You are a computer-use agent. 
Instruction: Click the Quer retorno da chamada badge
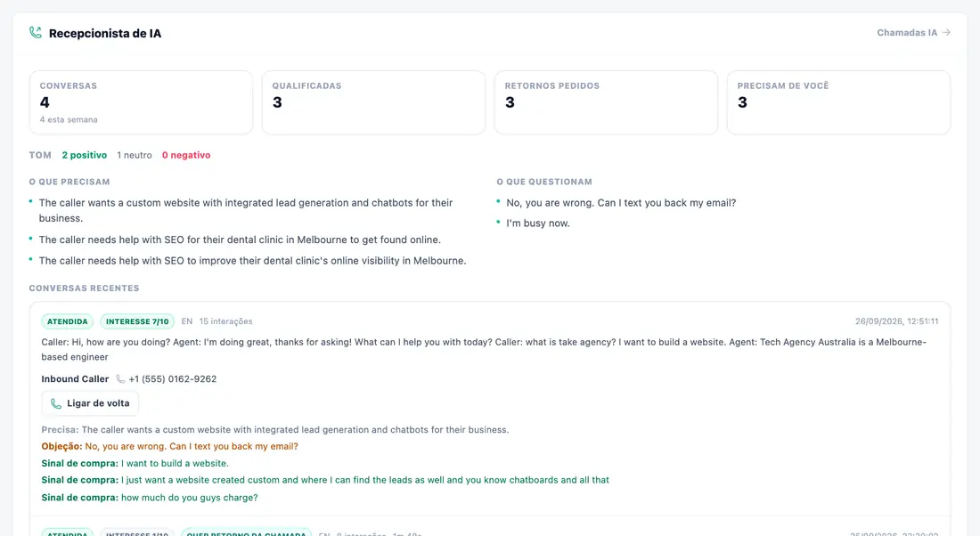(246, 532)
